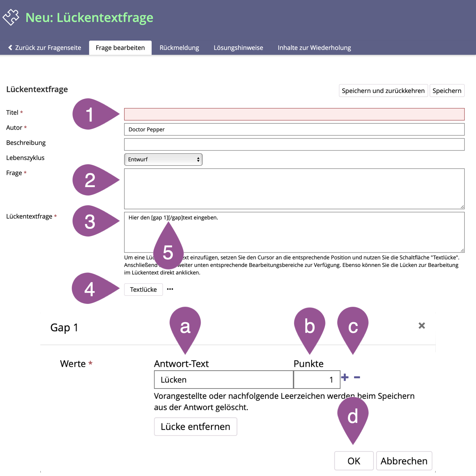Insert a gap with the Textlücke button
This screenshot has height=476, width=476.
[143, 290]
